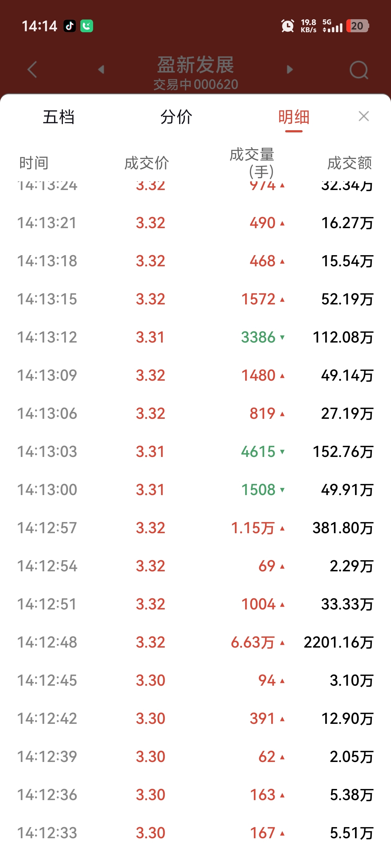Select the 明细 tab
Image resolution: width=391 pixels, height=868 pixels.
point(294,117)
